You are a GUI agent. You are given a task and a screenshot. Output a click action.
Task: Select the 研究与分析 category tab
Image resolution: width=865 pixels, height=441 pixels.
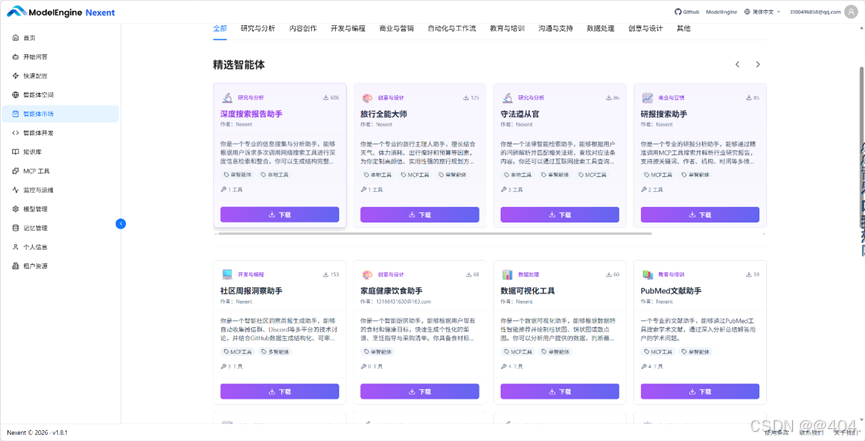click(258, 28)
